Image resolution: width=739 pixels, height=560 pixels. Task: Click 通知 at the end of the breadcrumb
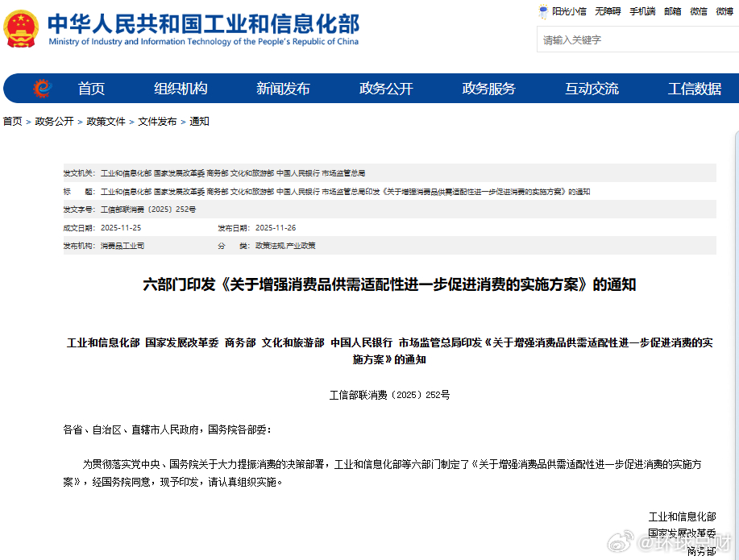[198, 122]
